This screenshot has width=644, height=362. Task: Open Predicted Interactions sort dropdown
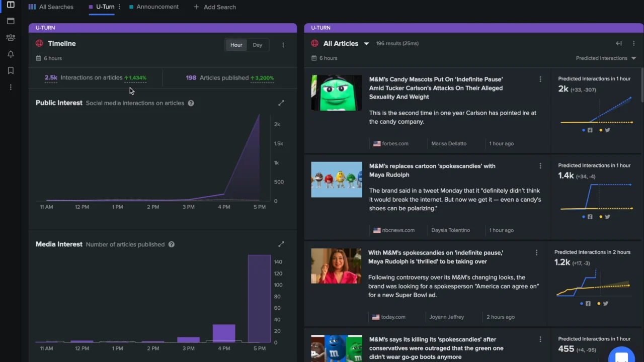click(x=606, y=58)
